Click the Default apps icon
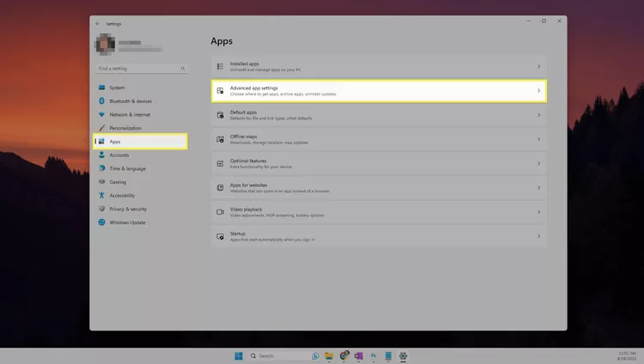The height and width of the screenshot is (364, 644). (220, 115)
